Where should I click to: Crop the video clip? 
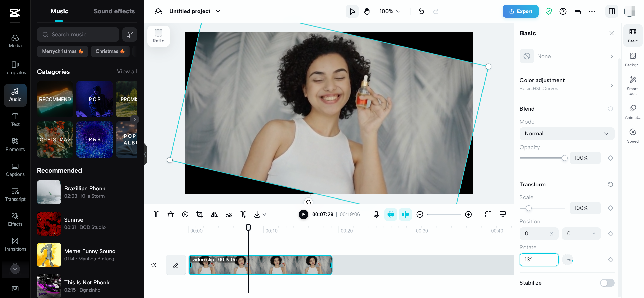pos(199,214)
